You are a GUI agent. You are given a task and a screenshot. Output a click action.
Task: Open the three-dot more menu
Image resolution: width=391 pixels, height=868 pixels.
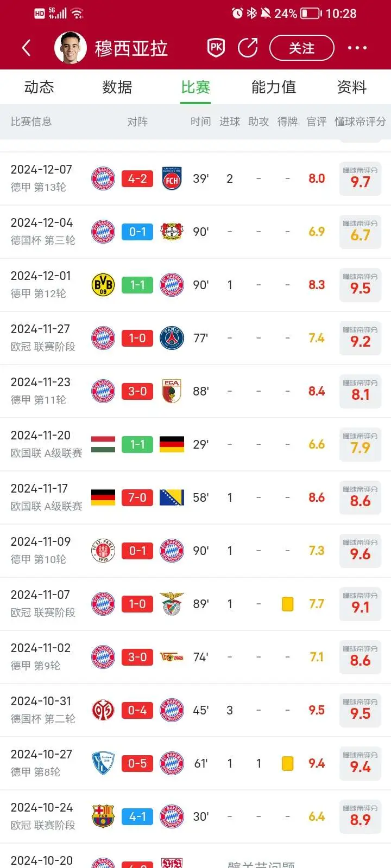point(357,48)
